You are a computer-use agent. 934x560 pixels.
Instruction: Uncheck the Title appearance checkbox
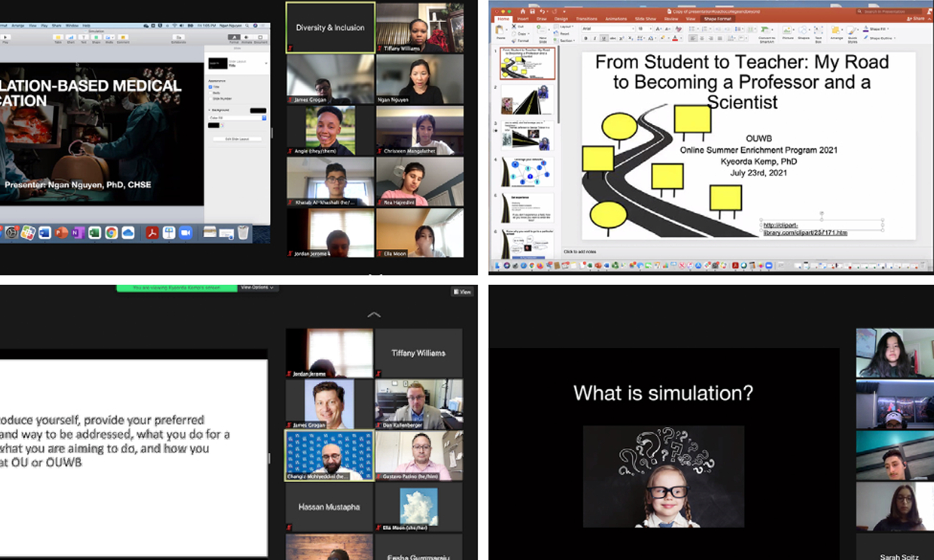pos(210,87)
